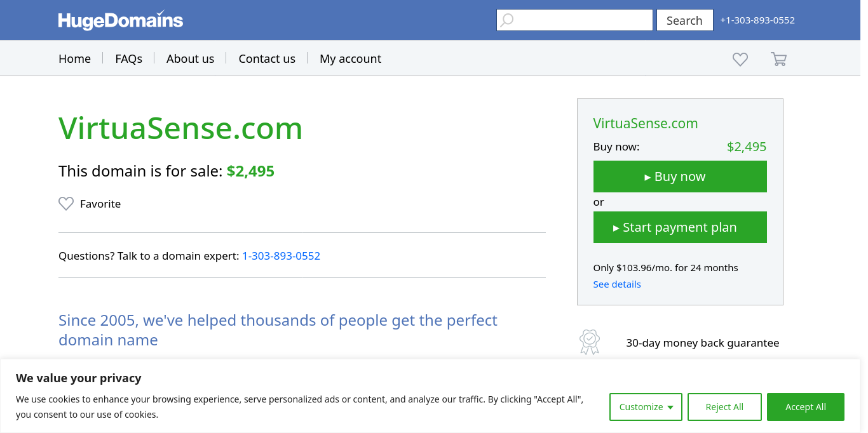Accept all cookies

pyautogui.click(x=806, y=407)
